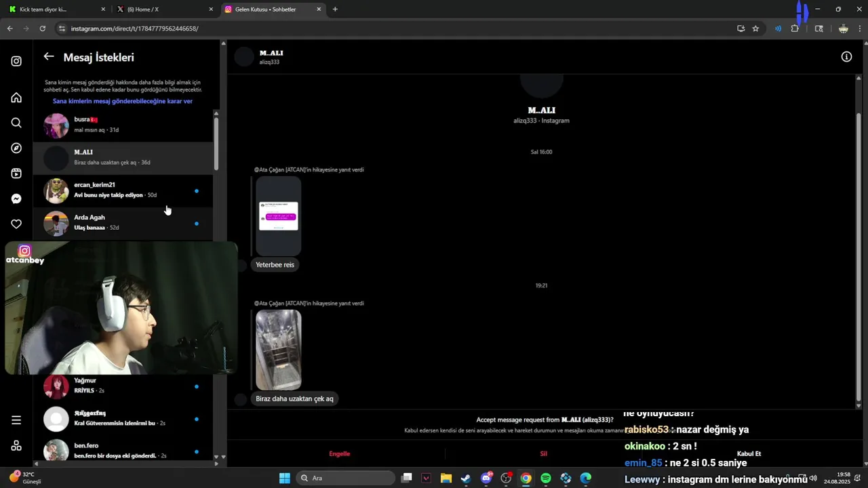
Task: Click Task View icon in taskbar
Action: click(406, 479)
